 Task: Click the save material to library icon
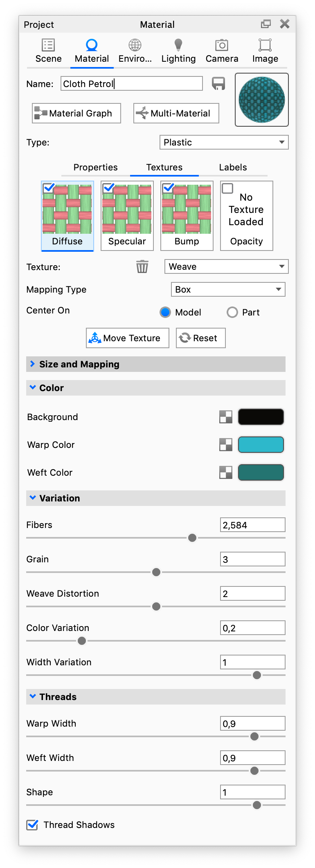click(218, 83)
